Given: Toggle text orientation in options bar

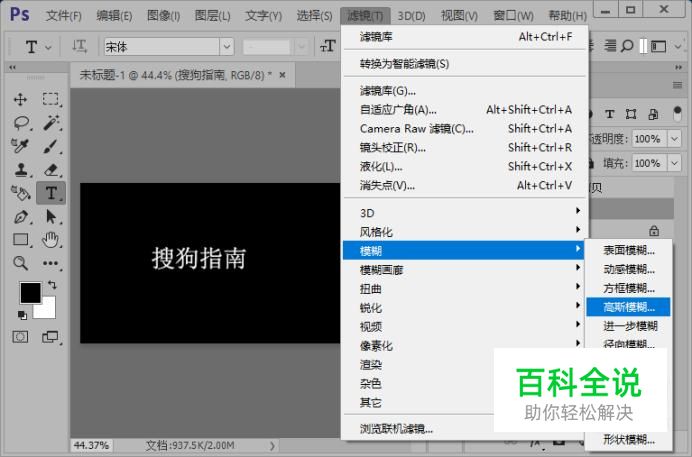Looking at the screenshot, I should click(x=79, y=46).
